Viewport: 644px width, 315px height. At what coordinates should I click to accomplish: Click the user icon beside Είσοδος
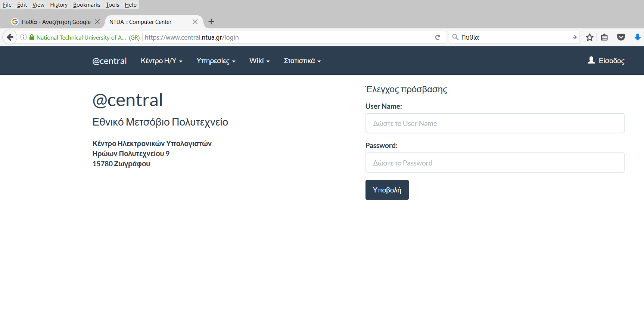tap(591, 60)
